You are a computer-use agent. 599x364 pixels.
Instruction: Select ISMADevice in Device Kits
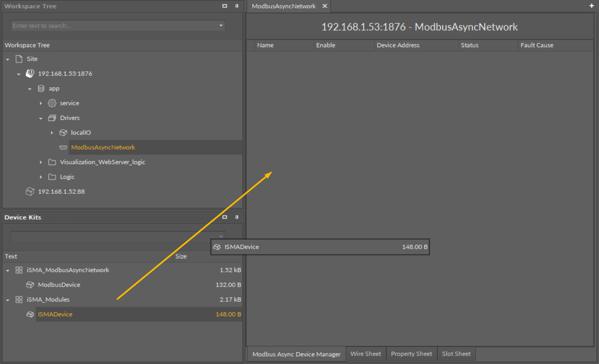pyautogui.click(x=55, y=314)
